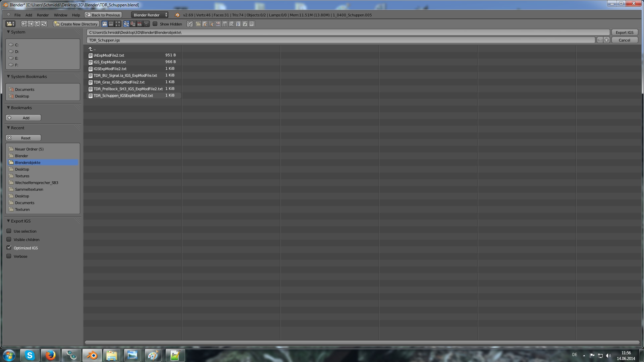644x362 pixels.
Task: Open the Render menu
Action: (x=43, y=15)
